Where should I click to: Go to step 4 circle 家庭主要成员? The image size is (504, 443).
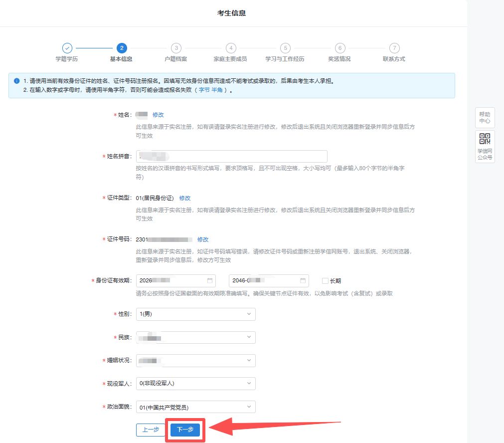coord(231,48)
